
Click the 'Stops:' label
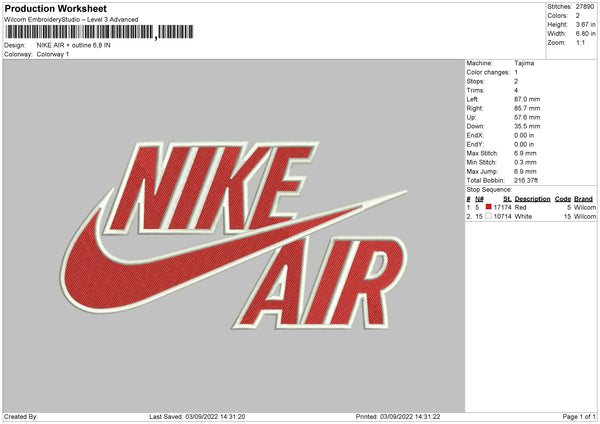click(x=475, y=82)
